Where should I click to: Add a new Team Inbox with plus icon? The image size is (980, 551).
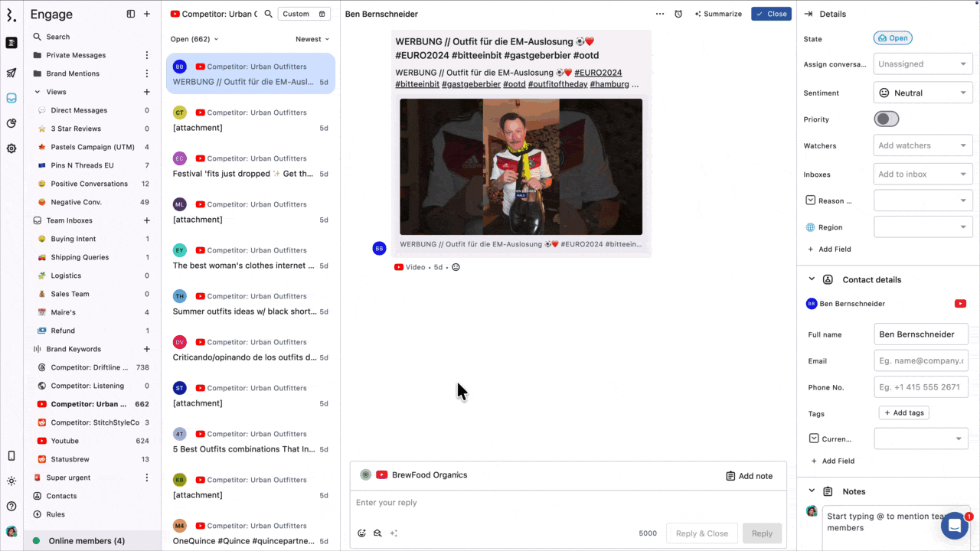point(147,220)
